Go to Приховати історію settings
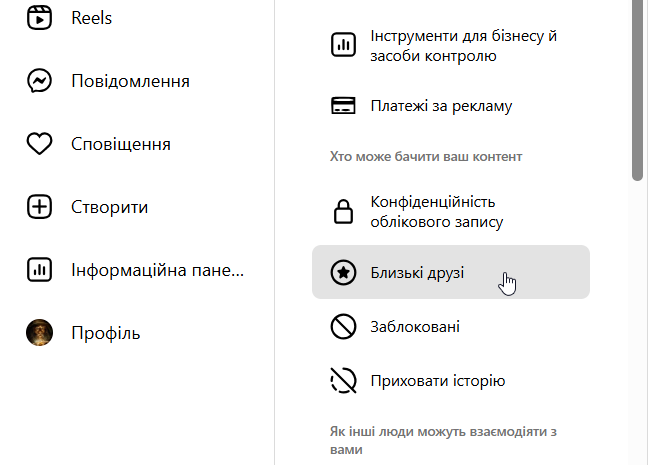 437,381
